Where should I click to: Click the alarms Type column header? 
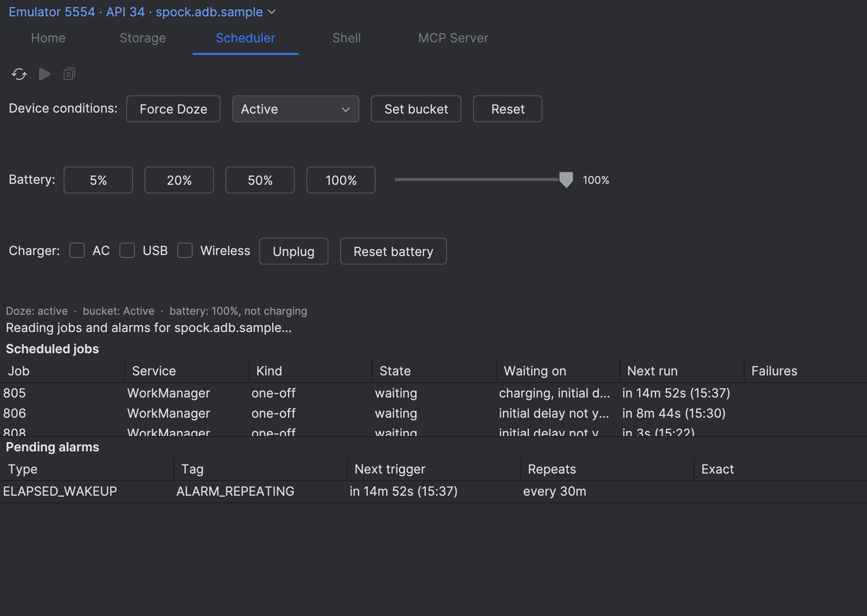click(x=87, y=469)
